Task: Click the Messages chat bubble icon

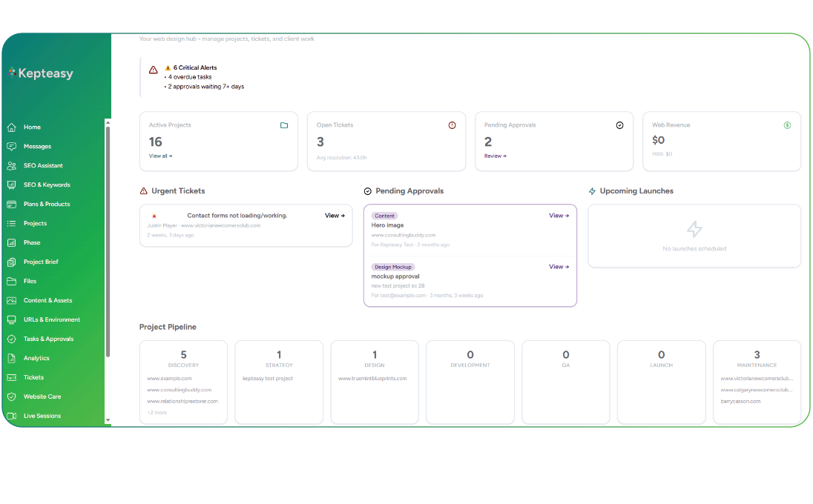Action: click(x=11, y=147)
